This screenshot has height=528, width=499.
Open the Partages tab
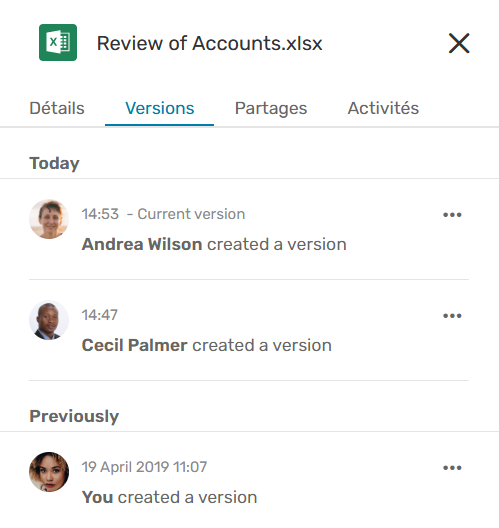coord(271,108)
